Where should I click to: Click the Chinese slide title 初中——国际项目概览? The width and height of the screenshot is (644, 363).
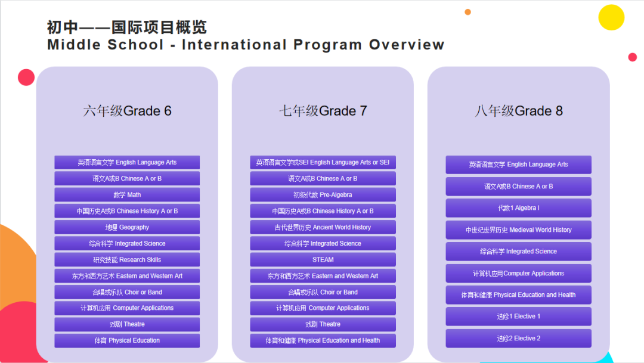click(126, 27)
